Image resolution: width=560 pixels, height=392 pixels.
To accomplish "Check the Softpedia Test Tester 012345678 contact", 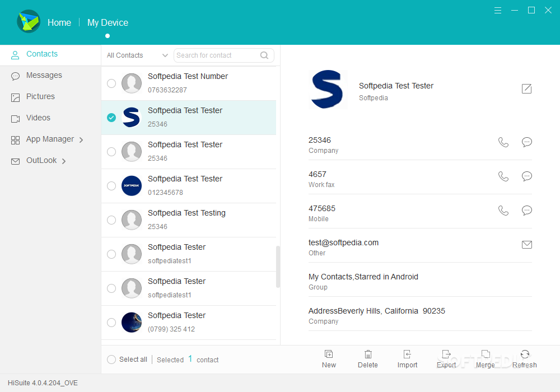I will coord(111,186).
